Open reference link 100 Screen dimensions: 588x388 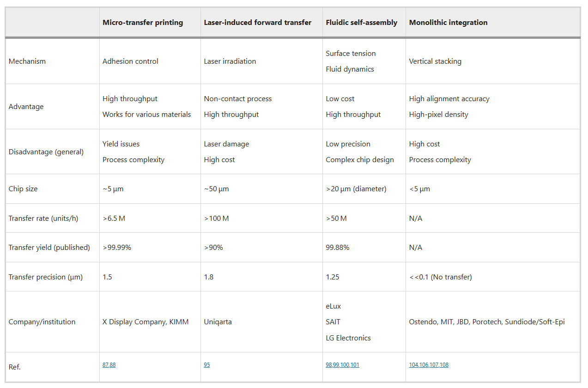(x=345, y=365)
